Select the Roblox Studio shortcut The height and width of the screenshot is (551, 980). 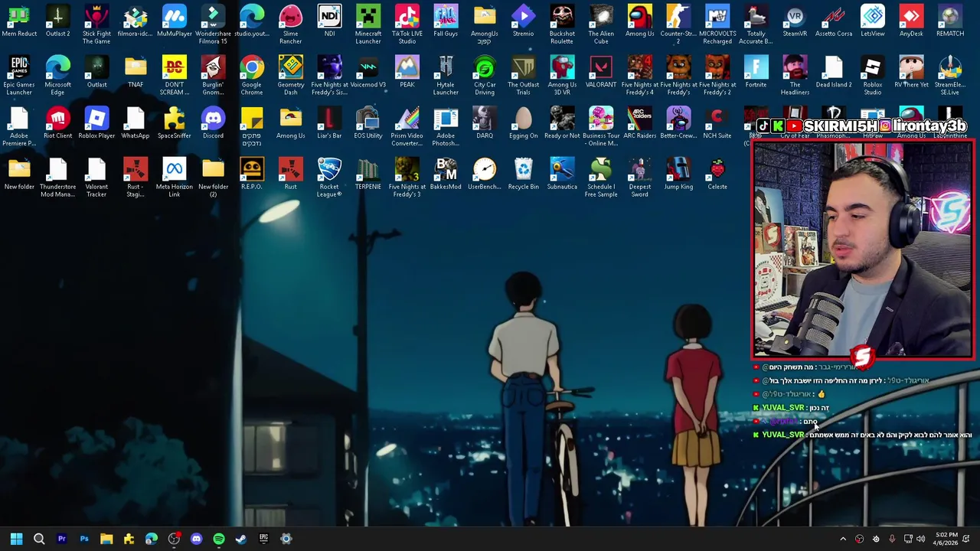(x=872, y=75)
